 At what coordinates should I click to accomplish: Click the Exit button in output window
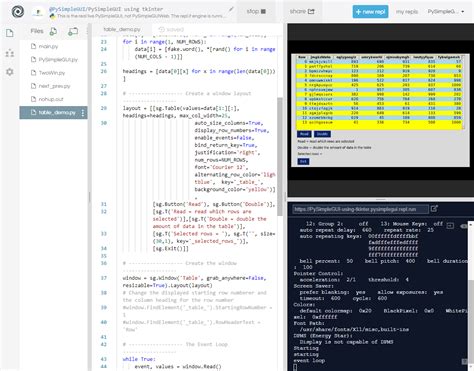pos(303,161)
